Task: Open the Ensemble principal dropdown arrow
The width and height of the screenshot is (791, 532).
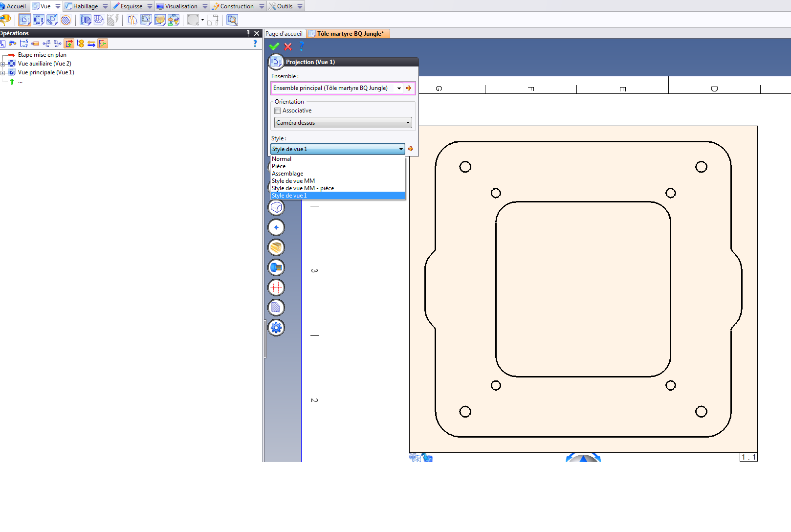Action: pyautogui.click(x=399, y=88)
